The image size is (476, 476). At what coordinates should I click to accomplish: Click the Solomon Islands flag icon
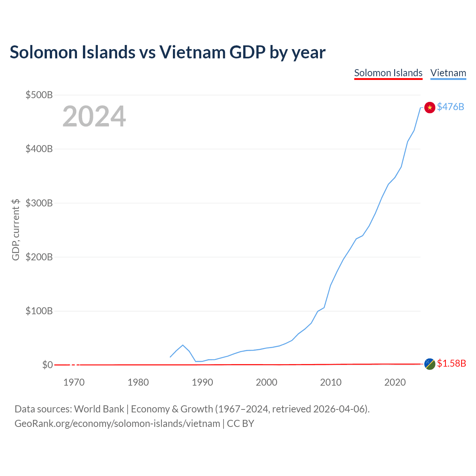(x=430, y=364)
